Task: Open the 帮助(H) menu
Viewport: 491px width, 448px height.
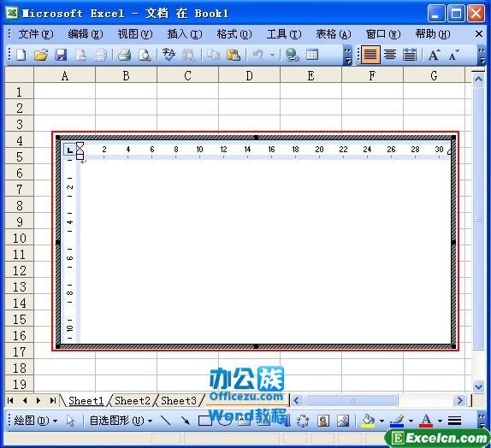Action: coord(433,34)
